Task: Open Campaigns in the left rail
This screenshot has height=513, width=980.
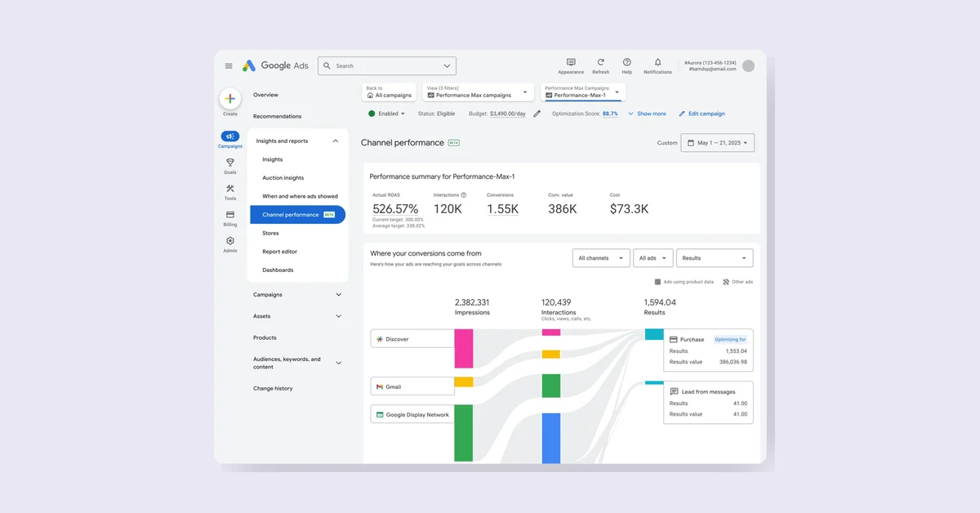Action: point(230,140)
